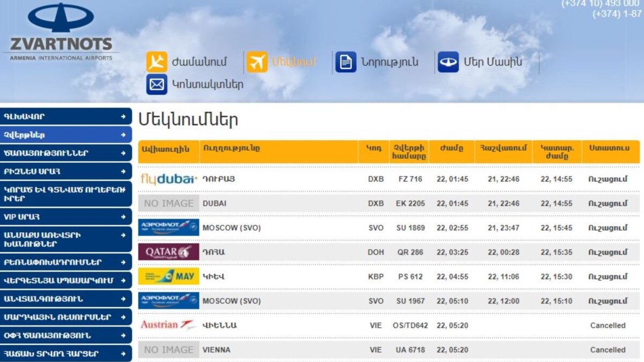This screenshot has width=644, height=362.
Task: Click the contacts envelope icon
Action: [x=157, y=85]
